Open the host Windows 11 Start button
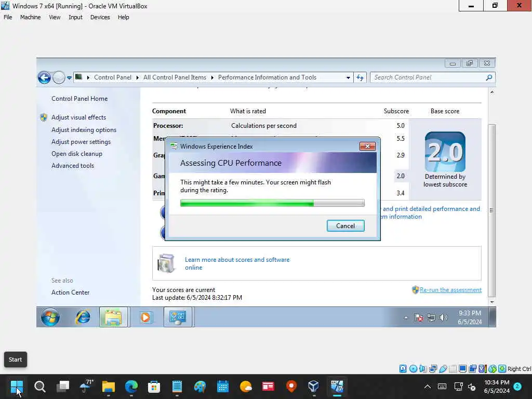This screenshot has width=532, height=399. (16, 387)
